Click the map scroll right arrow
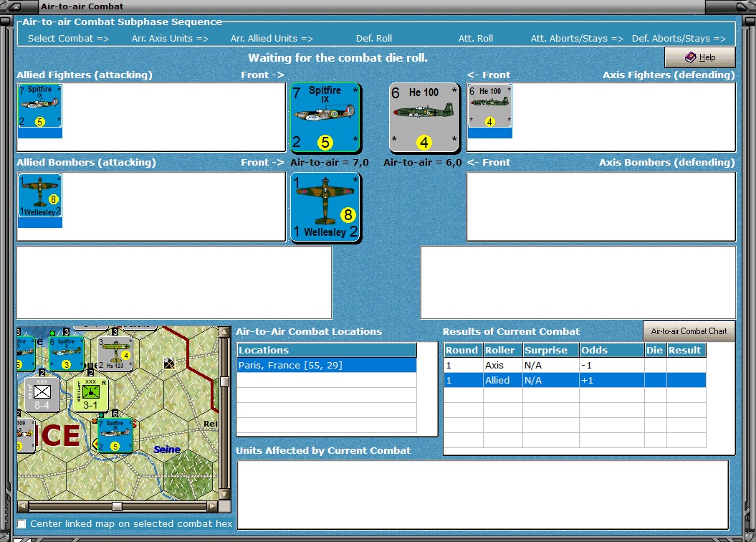 click(x=213, y=506)
